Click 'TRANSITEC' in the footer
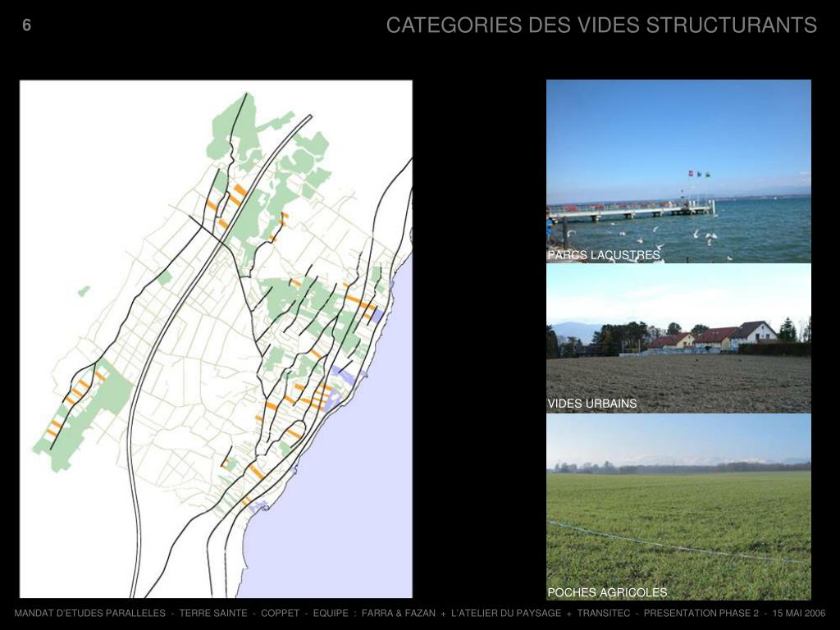The image size is (840, 630). [x=603, y=613]
